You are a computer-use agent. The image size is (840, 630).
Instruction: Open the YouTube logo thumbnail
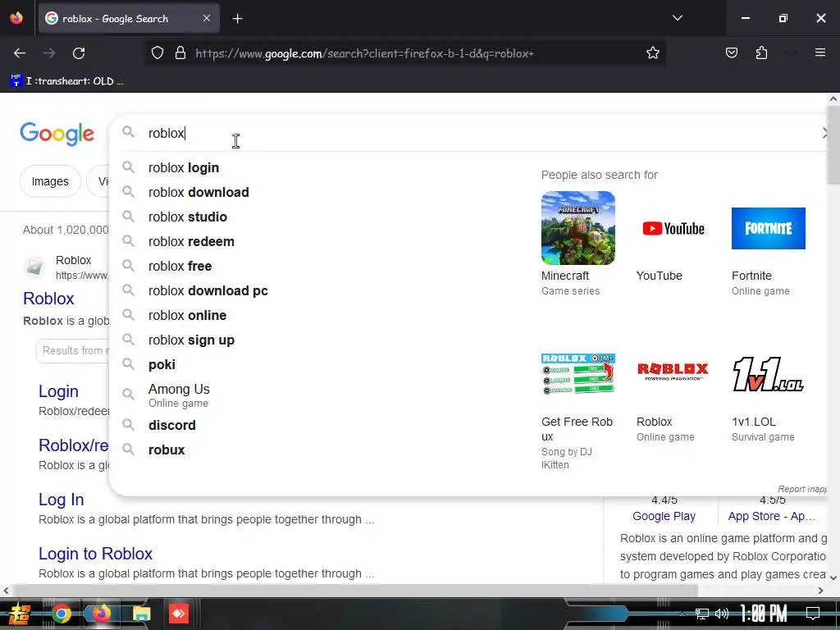pyautogui.click(x=673, y=228)
